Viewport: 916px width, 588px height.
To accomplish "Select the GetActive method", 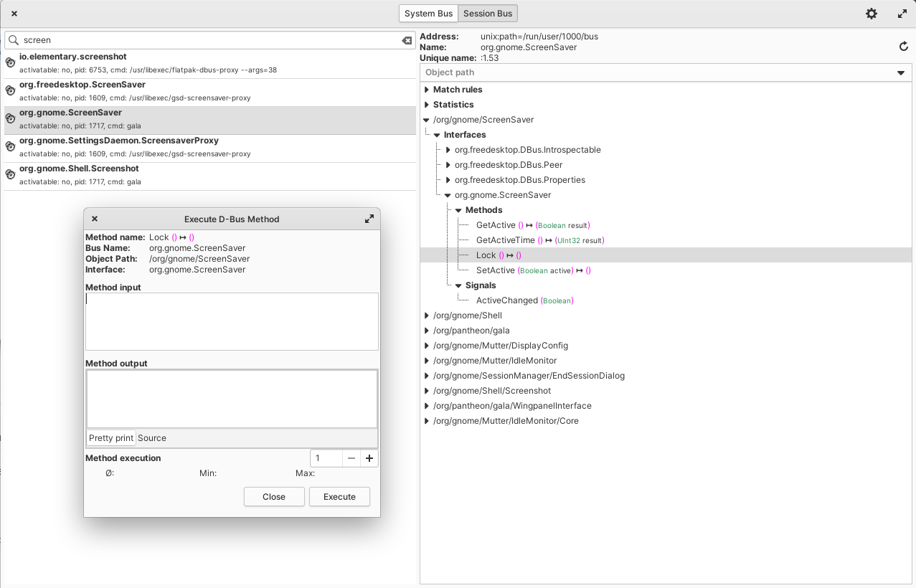I will coord(533,225).
